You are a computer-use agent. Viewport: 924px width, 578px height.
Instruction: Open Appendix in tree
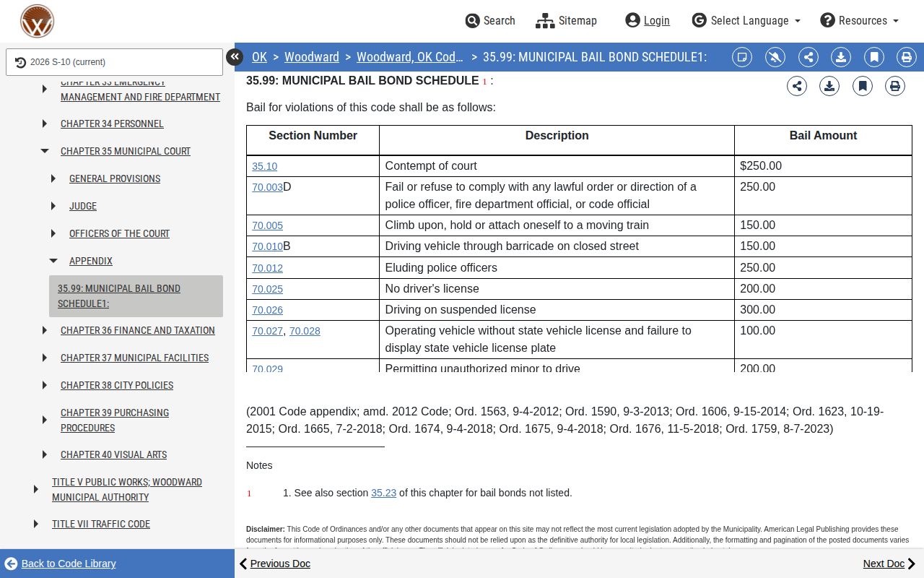tap(91, 261)
